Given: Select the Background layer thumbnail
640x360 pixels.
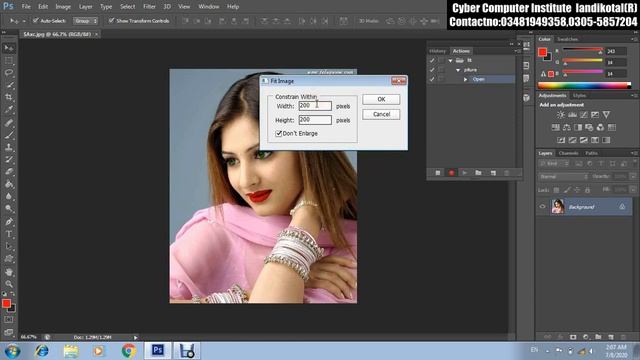Looking at the screenshot, I should pos(558,207).
